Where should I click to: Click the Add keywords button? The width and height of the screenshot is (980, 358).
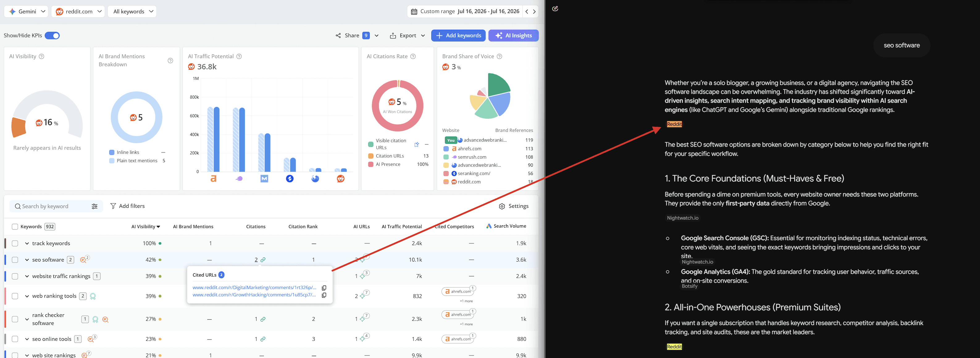coord(459,36)
